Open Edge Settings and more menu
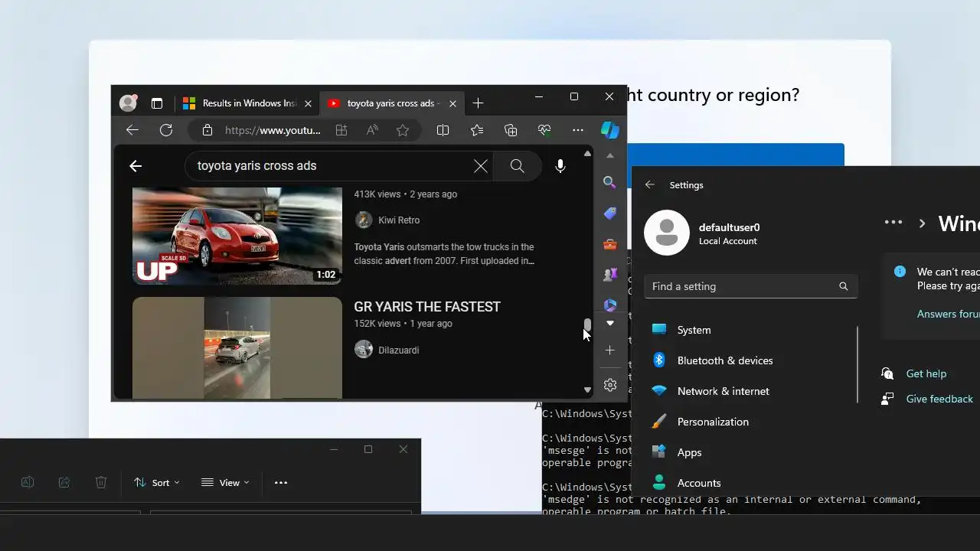The height and width of the screenshot is (551, 980). [578, 130]
